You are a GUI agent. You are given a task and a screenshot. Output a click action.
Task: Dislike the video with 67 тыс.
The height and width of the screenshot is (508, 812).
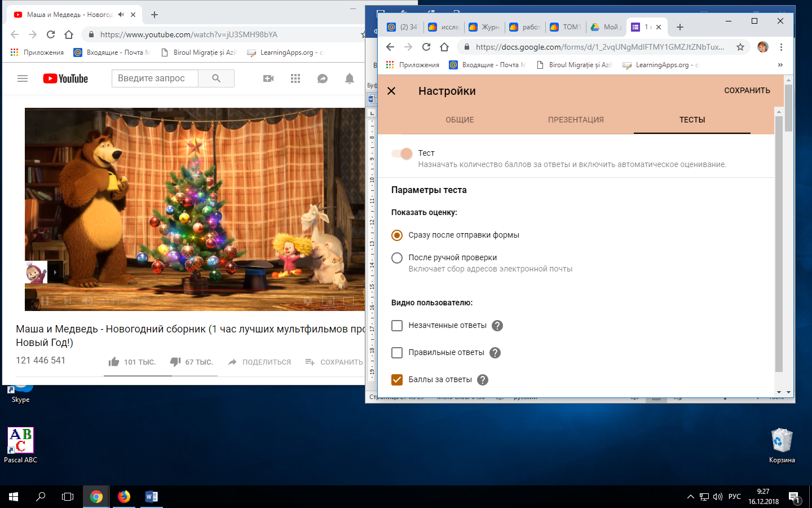coord(175,362)
